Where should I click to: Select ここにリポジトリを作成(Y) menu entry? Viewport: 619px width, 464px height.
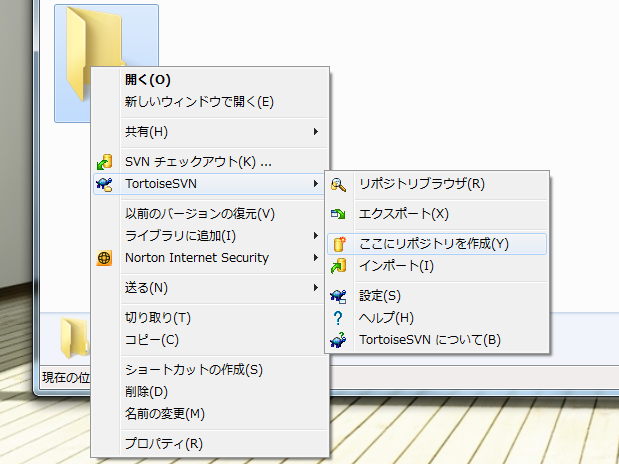pyautogui.click(x=437, y=244)
